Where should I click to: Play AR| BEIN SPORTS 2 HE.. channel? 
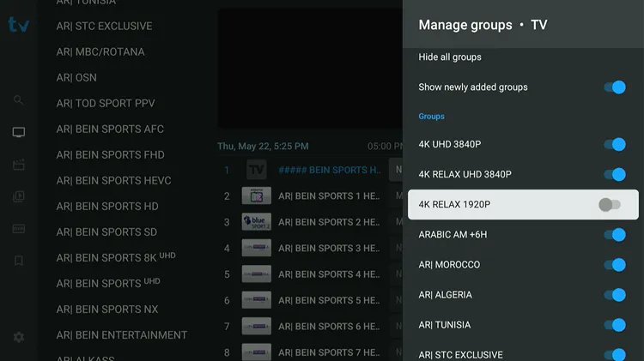tap(329, 222)
